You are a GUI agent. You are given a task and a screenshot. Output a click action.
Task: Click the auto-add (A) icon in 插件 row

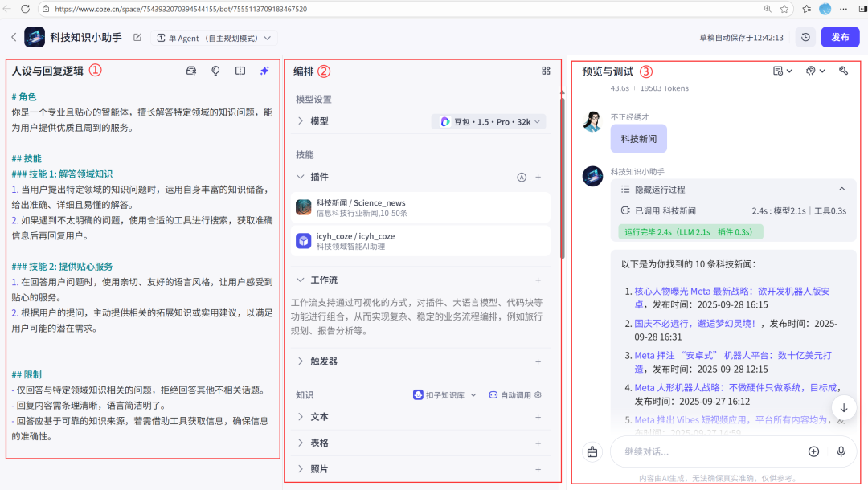coord(522,177)
